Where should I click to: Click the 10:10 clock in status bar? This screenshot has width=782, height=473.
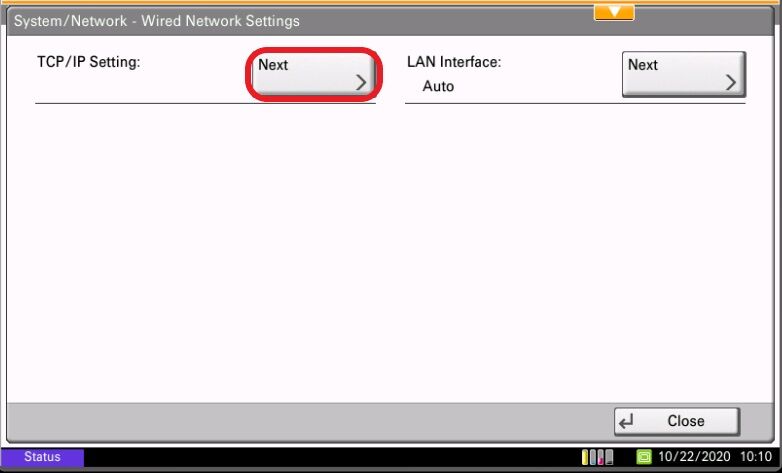[756, 457]
